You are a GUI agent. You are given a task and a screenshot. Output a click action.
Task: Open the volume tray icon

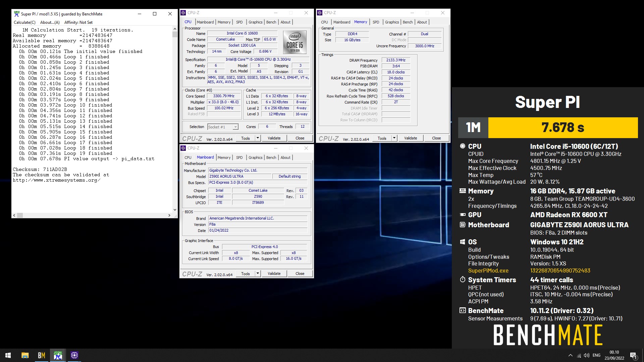tap(587, 355)
